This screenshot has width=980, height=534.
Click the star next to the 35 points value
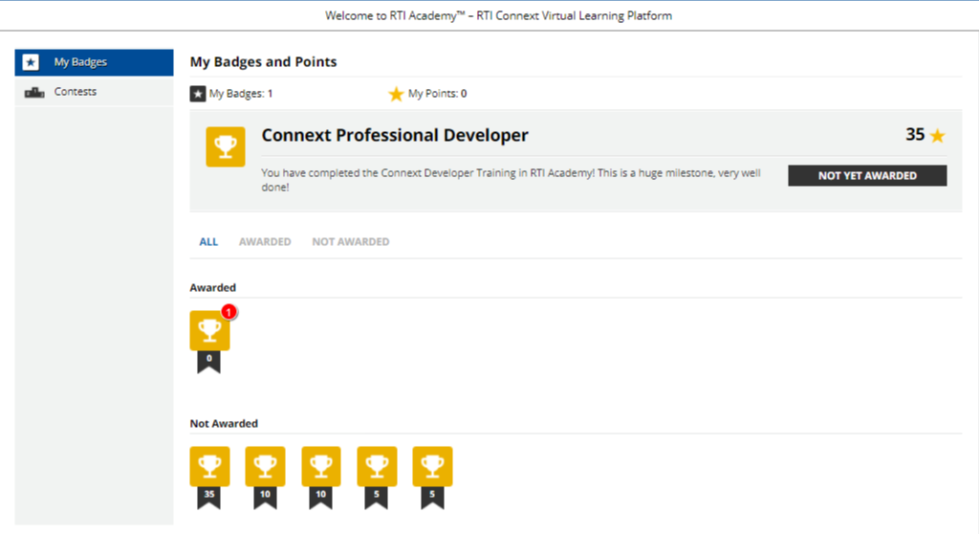937,136
